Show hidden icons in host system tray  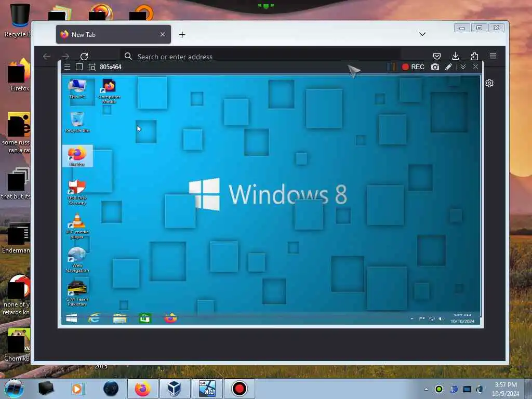[426, 389]
